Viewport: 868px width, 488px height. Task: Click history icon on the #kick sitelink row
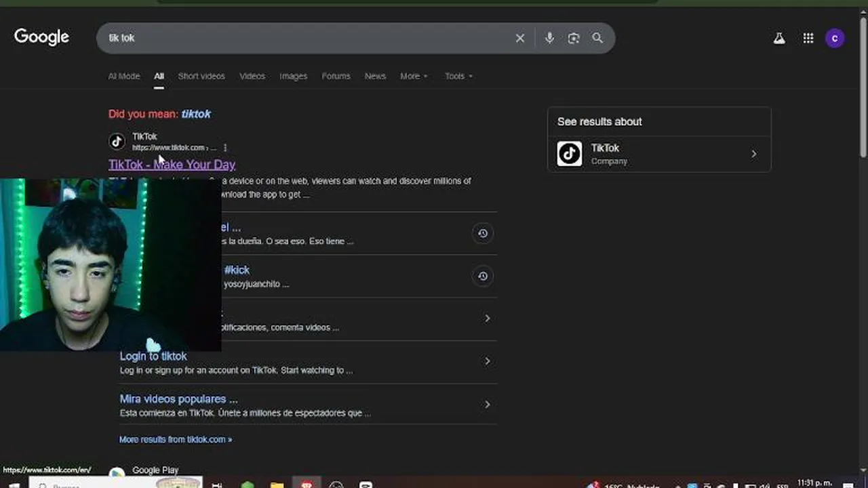point(482,276)
